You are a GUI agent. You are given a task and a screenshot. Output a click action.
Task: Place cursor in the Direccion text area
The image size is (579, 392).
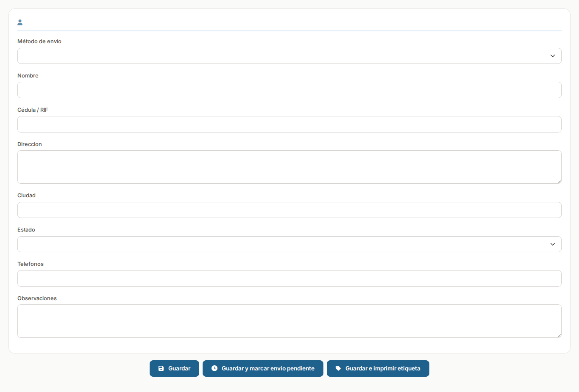point(289,167)
